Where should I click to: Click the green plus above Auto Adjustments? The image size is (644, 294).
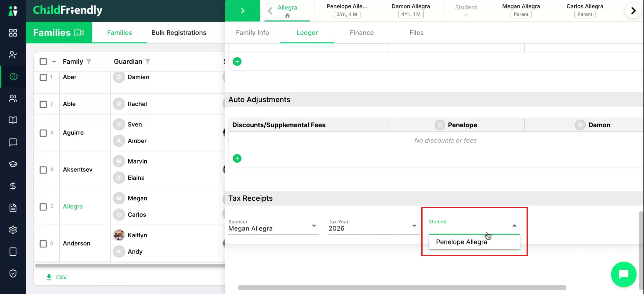coord(237,62)
